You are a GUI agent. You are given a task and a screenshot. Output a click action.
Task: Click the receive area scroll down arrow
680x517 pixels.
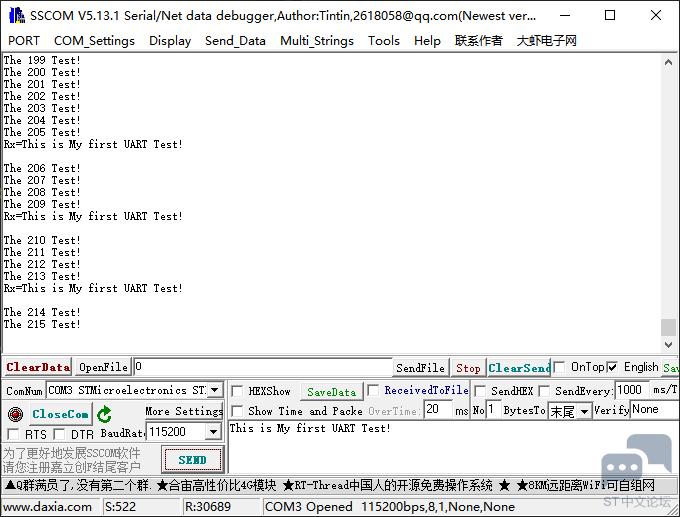(668, 344)
